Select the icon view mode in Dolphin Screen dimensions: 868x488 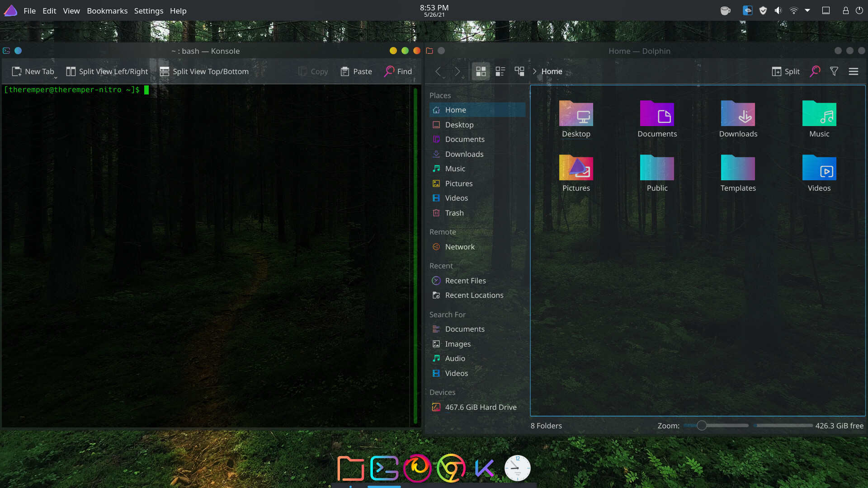coord(481,71)
